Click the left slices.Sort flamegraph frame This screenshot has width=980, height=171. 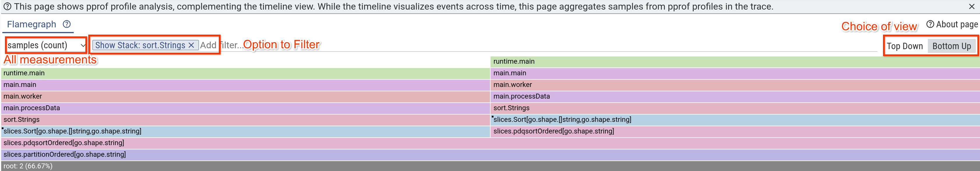[245, 131]
